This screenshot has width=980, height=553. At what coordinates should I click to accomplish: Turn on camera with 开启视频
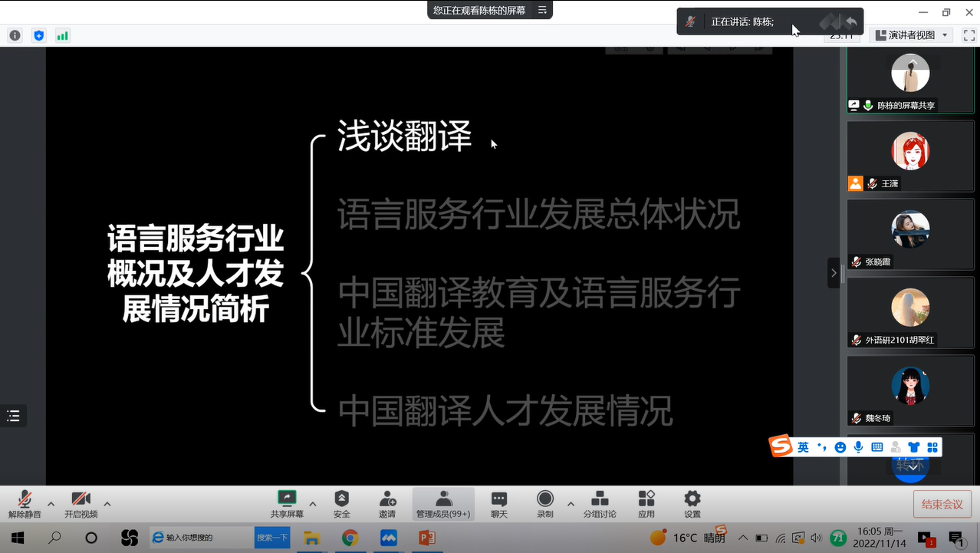pos(81,504)
